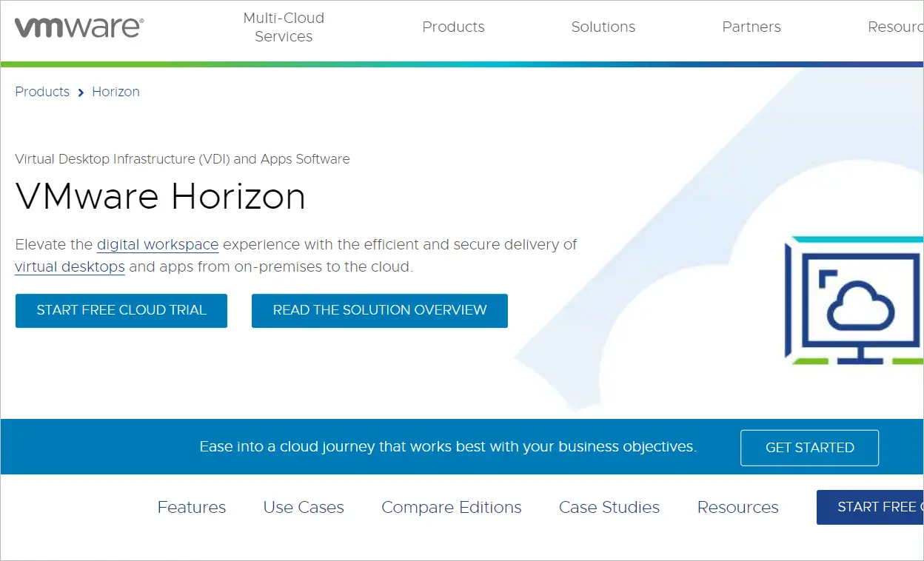
Task: Follow the virtual desktops link
Action: (x=70, y=267)
